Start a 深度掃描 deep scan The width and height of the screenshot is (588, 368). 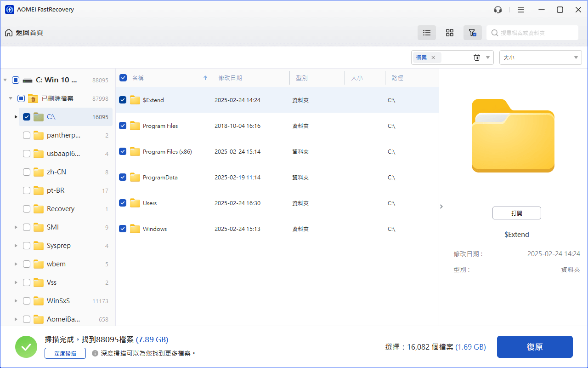[65, 353]
